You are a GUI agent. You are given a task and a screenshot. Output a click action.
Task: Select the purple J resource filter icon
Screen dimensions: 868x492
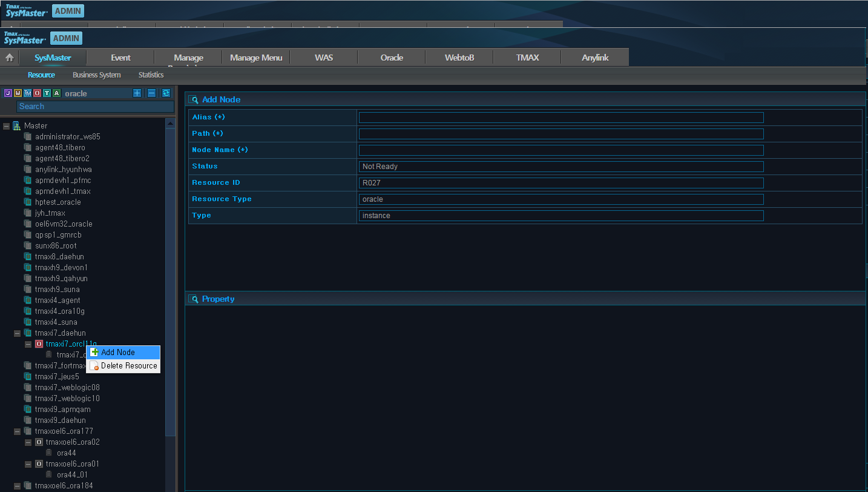tap(8, 93)
